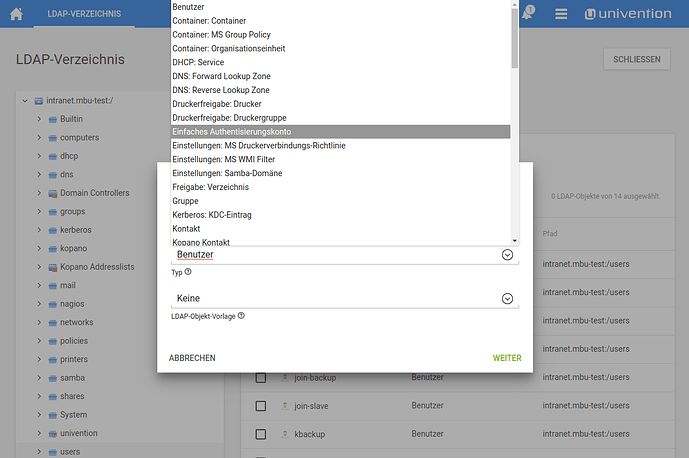Click the SCHLIESSEN button
Image resolution: width=689 pixels, height=458 pixels.
coord(637,59)
